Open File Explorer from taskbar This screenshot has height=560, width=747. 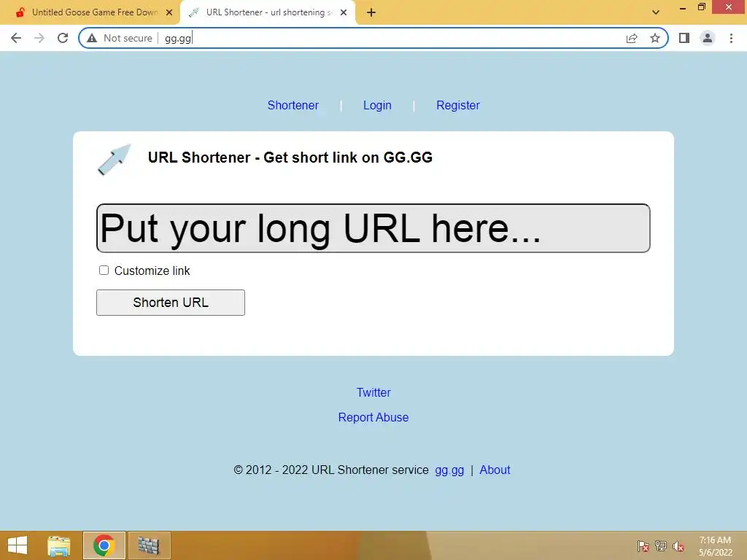(59, 545)
